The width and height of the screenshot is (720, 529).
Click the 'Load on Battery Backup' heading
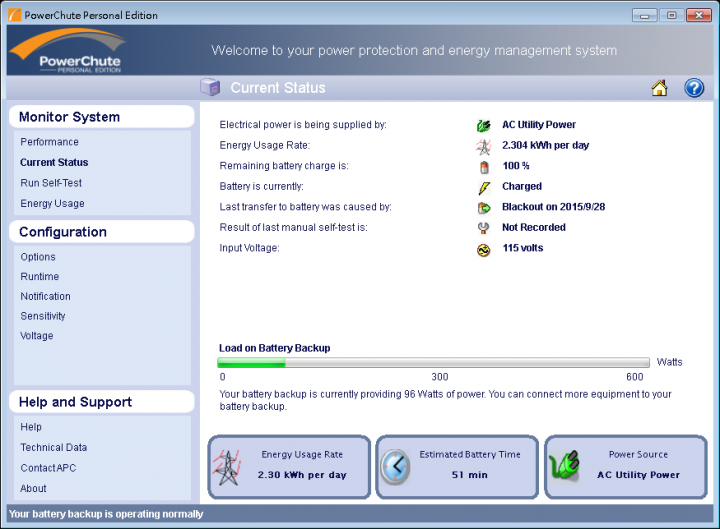click(x=275, y=348)
